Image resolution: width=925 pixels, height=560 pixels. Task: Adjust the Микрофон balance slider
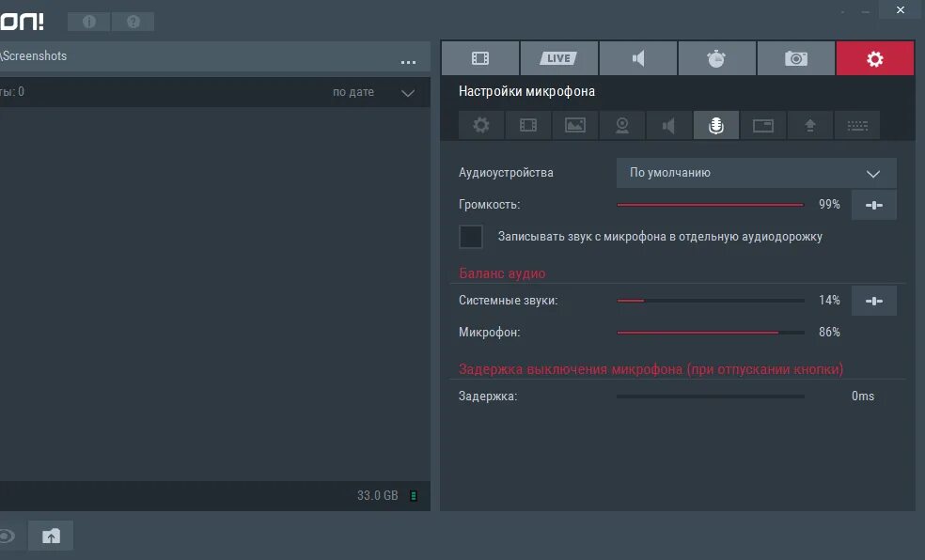(776, 332)
